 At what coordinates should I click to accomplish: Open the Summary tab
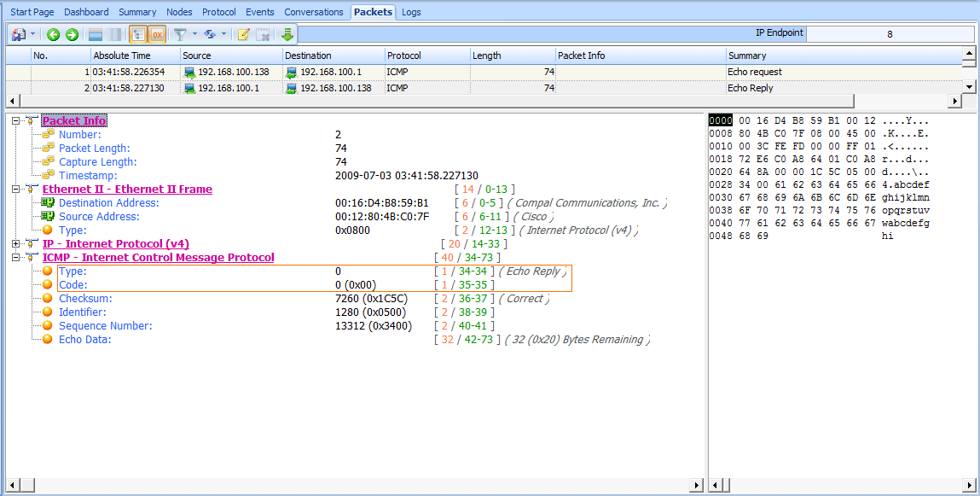pyautogui.click(x=137, y=12)
